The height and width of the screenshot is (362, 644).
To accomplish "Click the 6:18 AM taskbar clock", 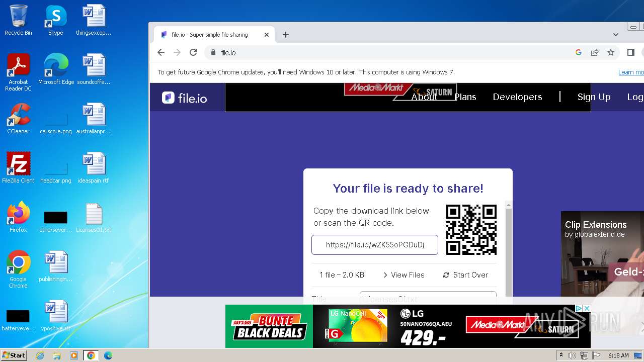I will 618,355.
